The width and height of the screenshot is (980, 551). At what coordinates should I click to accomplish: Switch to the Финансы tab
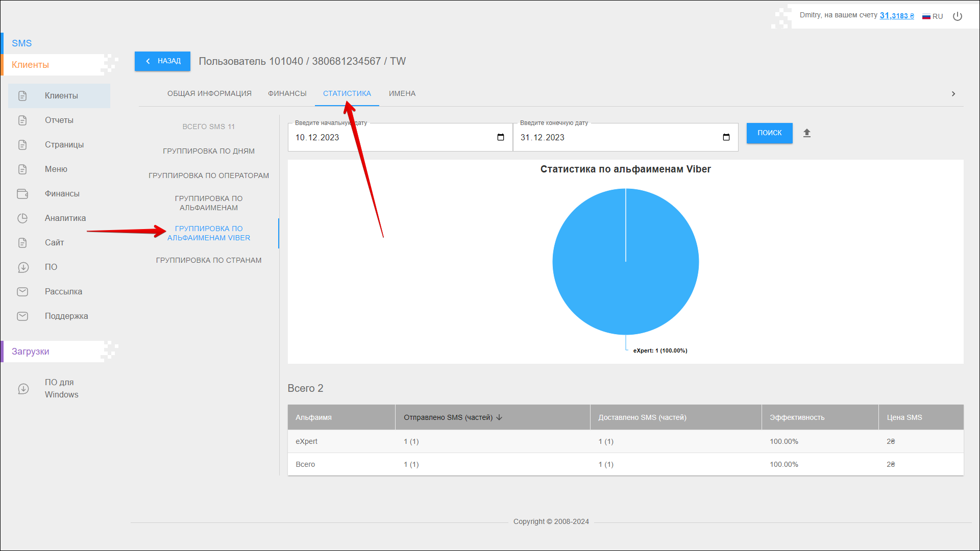point(287,93)
